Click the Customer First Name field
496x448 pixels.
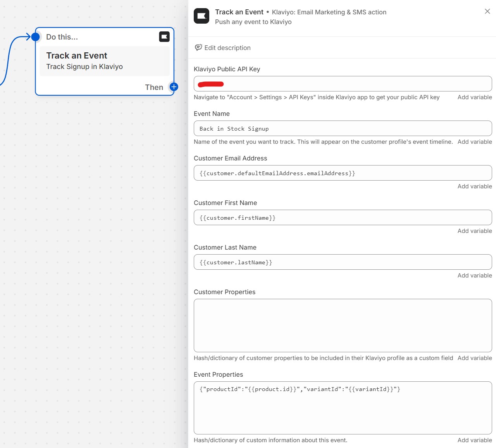coord(343,217)
